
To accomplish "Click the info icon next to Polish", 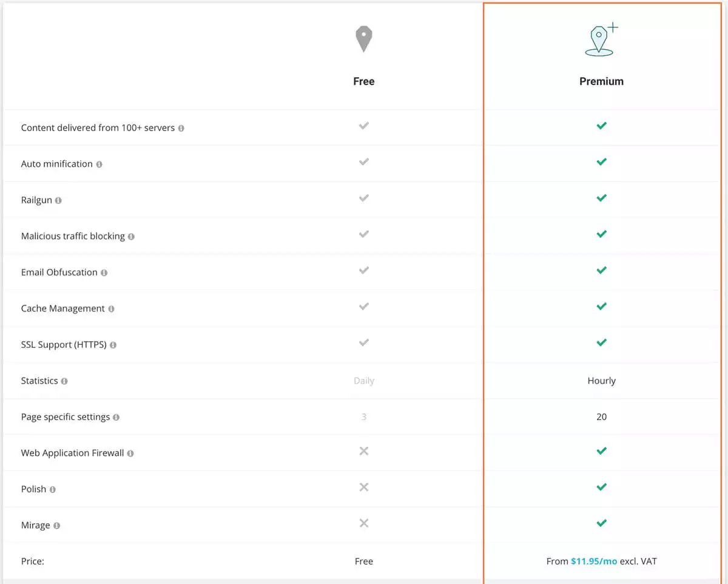I will point(52,489).
